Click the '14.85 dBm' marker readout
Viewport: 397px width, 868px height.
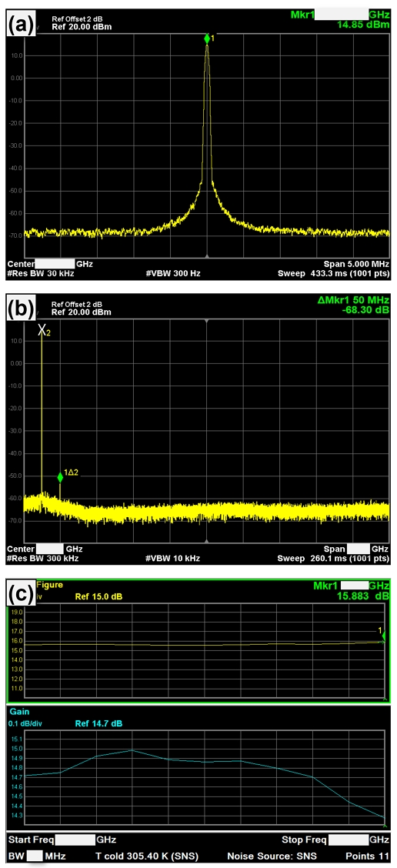[362, 25]
